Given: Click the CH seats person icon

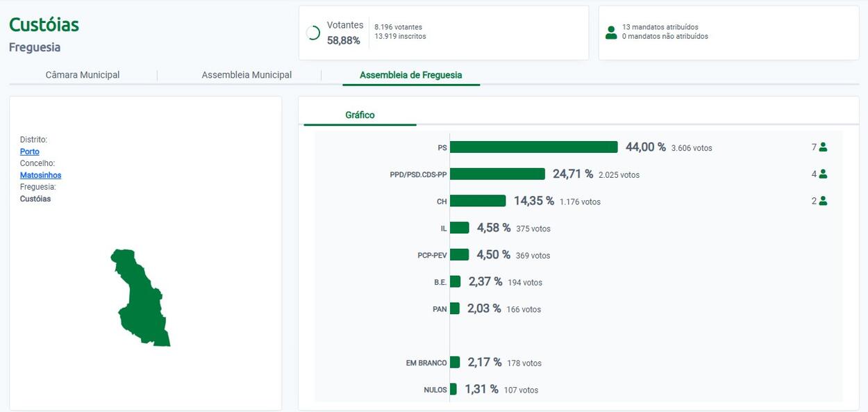Looking at the screenshot, I should [823, 201].
